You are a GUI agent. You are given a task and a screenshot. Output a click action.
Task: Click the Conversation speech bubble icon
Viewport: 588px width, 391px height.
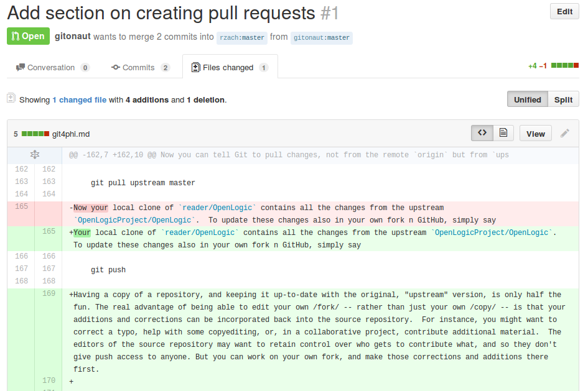21,67
